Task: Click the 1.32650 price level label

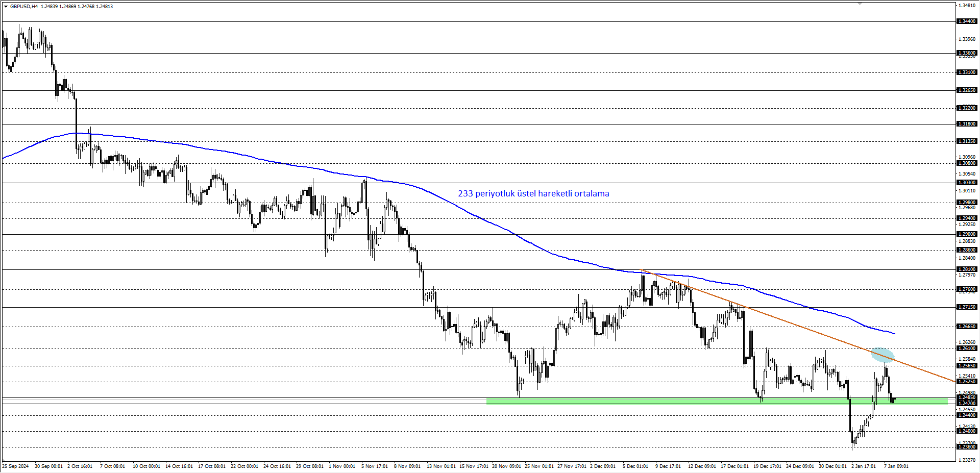Action: coord(967,90)
